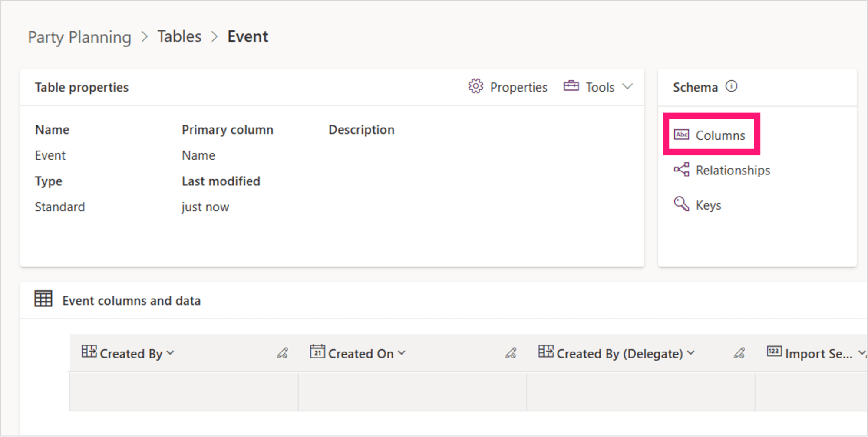Click the 'Name' primary column value
Image resolution: width=868 pixels, height=437 pixels.
coord(198,155)
